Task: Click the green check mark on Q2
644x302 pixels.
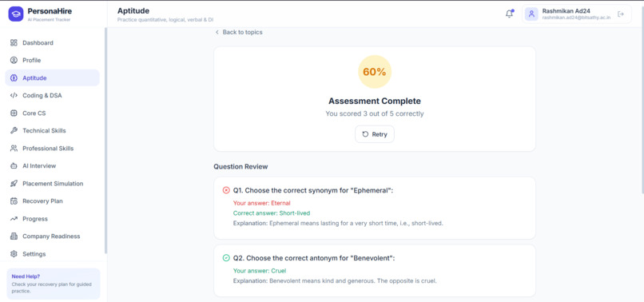Action: tap(226, 258)
